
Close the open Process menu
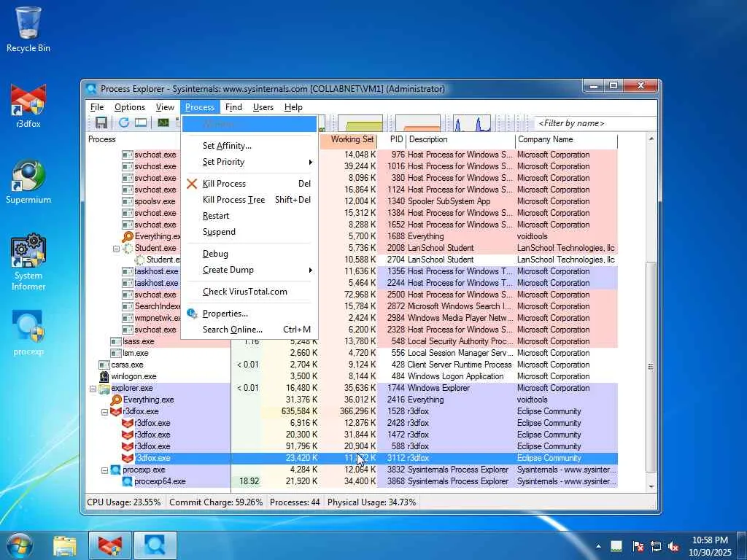[x=200, y=107]
